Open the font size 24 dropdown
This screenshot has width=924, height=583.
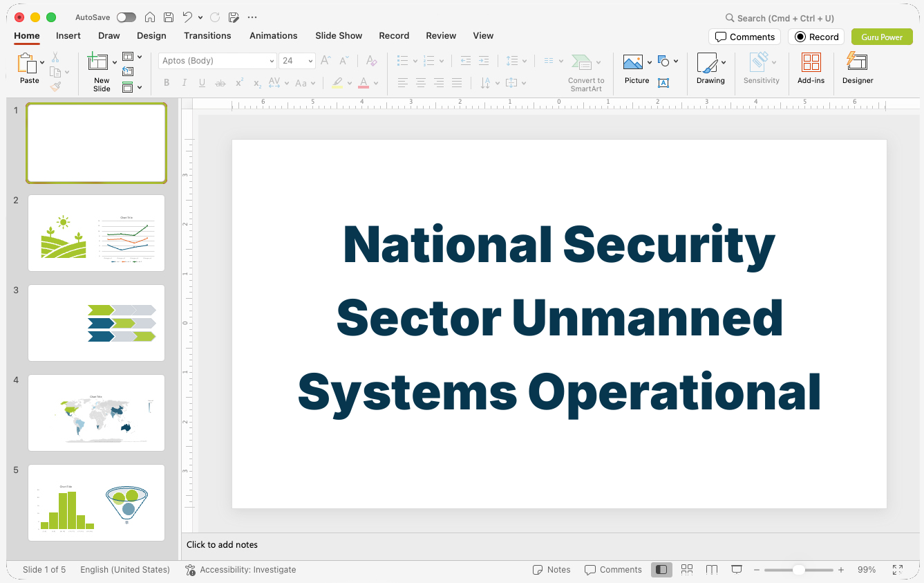[311, 61]
